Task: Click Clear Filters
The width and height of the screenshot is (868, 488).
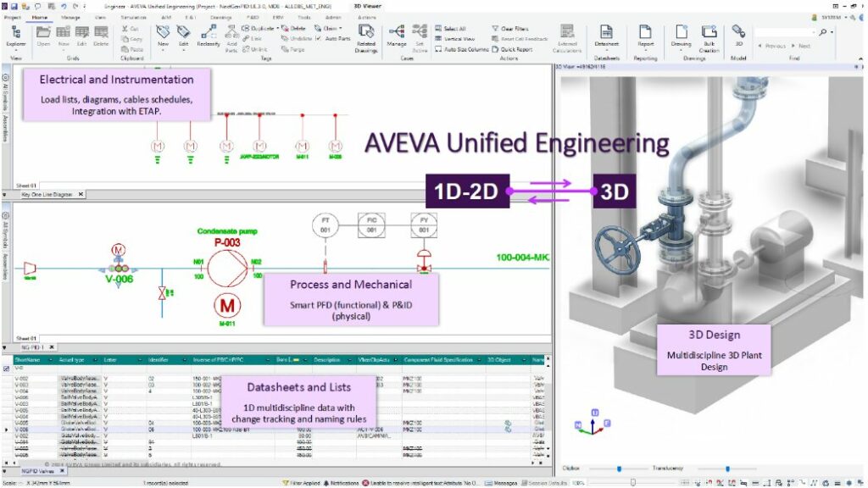Action: [x=509, y=28]
